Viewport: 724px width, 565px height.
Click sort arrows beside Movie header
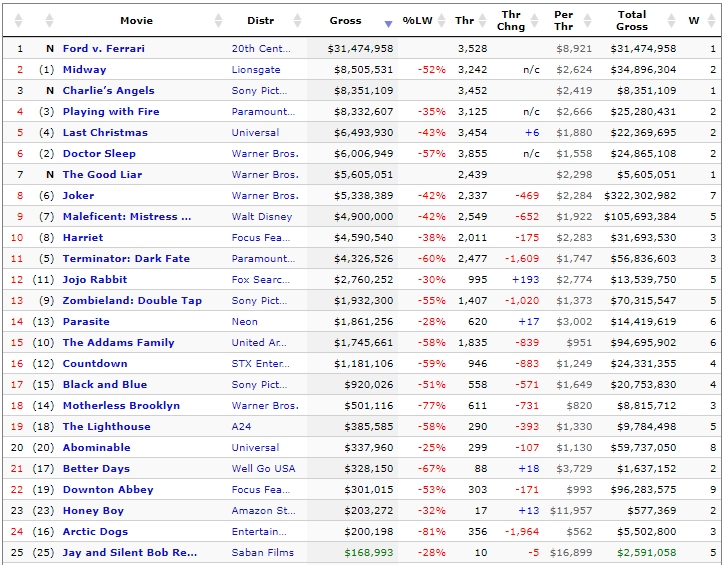pyautogui.click(x=218, y=20)
